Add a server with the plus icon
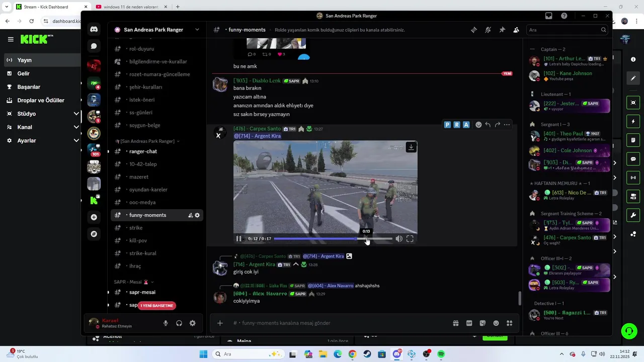 (x=94, y=217)
